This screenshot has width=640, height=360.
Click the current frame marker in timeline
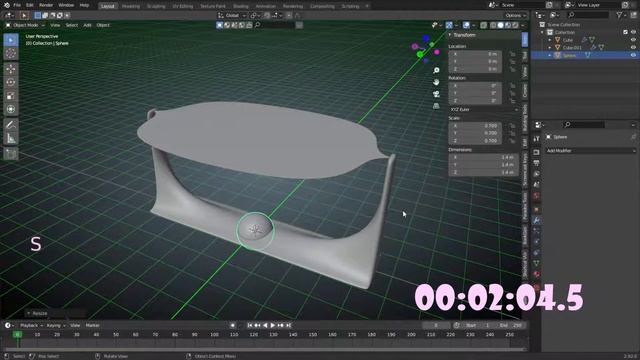pyautogui.click(x=17, y=334)
